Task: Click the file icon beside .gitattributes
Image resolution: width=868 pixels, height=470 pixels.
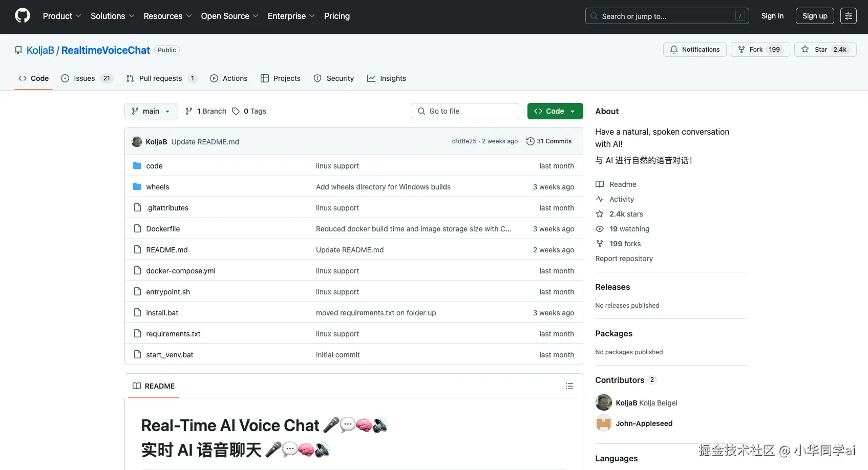Action: (x=137, y=207)
